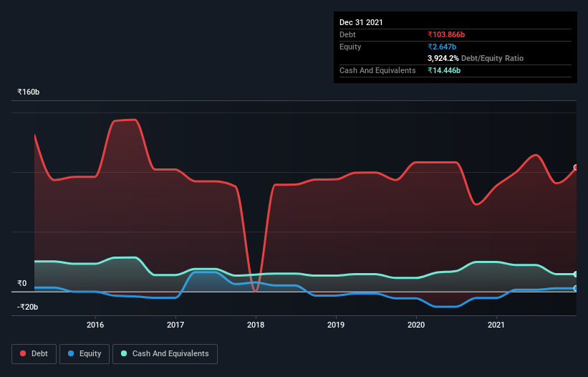588x377 pixels.
Task: Click the 3,924.2% Debt/Equity Ratio text
Action: tap(476, 58)
